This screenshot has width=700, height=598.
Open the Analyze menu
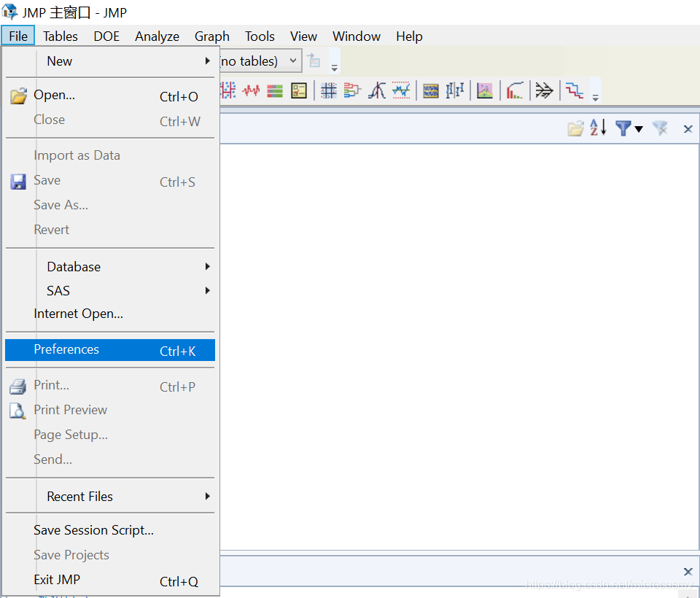(157, 36)
